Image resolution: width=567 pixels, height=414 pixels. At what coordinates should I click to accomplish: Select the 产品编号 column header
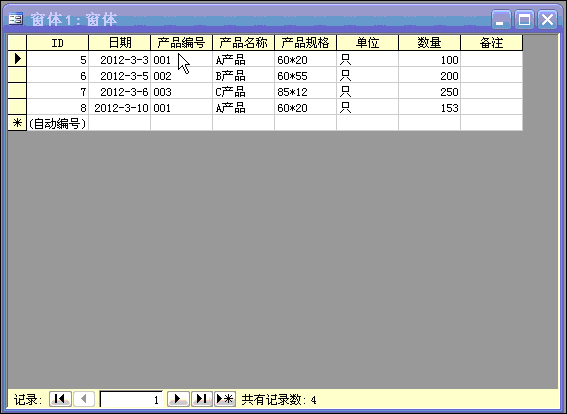(x=182, y=43)
